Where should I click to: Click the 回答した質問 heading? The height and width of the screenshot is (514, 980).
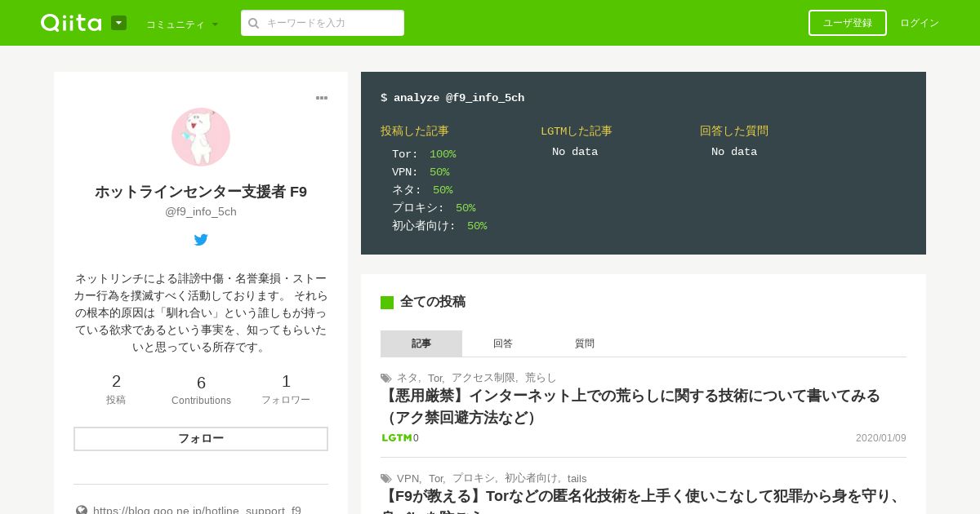[x=734, y=131]
